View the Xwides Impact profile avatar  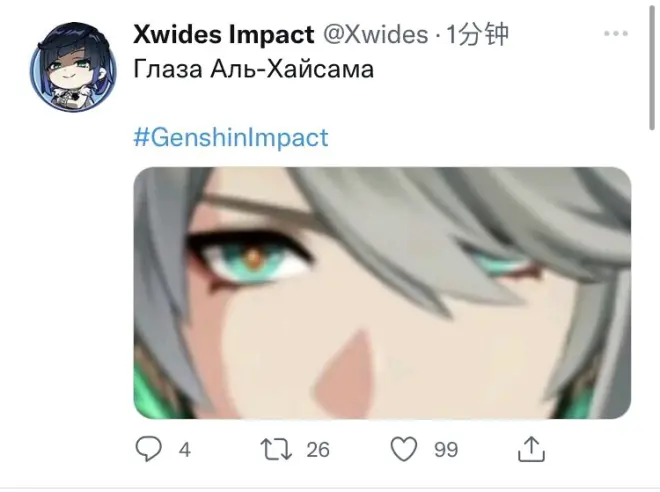tap(73, 67)
